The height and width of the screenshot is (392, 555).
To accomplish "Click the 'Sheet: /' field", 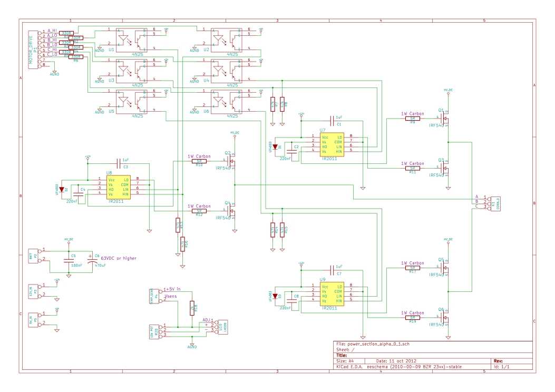I will pyautogui.click(x=345, y=349).
